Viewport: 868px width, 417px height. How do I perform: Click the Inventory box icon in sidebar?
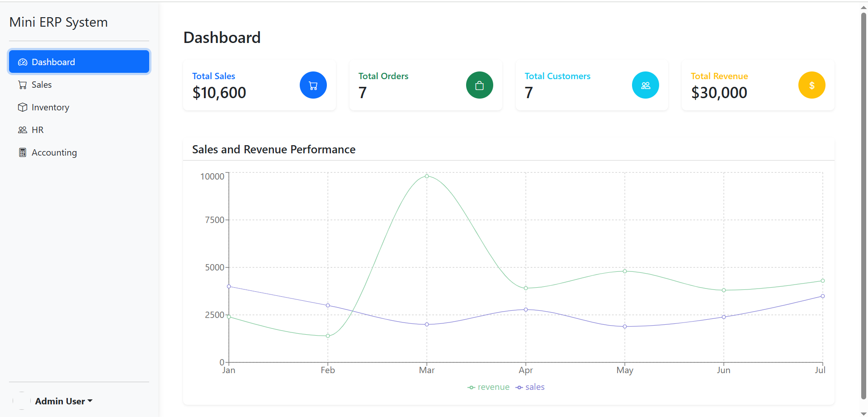(x=23, y=107)
